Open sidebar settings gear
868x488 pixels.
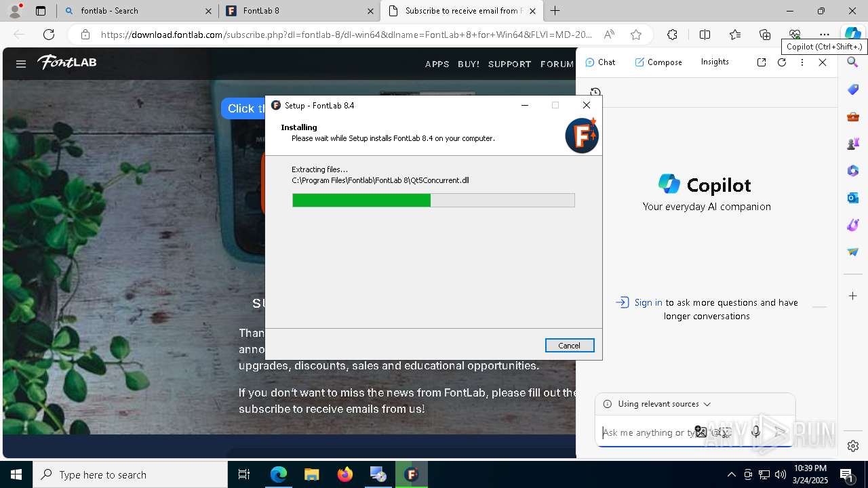[853, 446]
